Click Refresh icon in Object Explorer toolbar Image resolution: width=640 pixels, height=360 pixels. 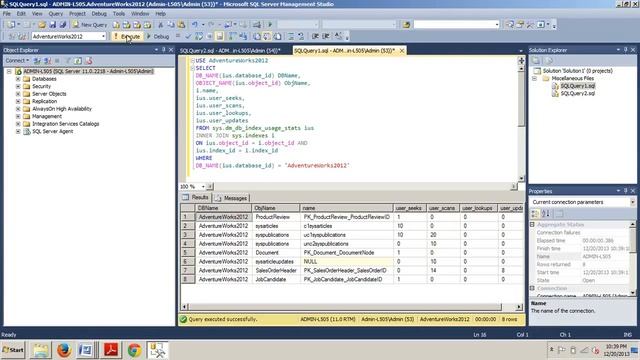pyautogui.click(x=78, y=61)
